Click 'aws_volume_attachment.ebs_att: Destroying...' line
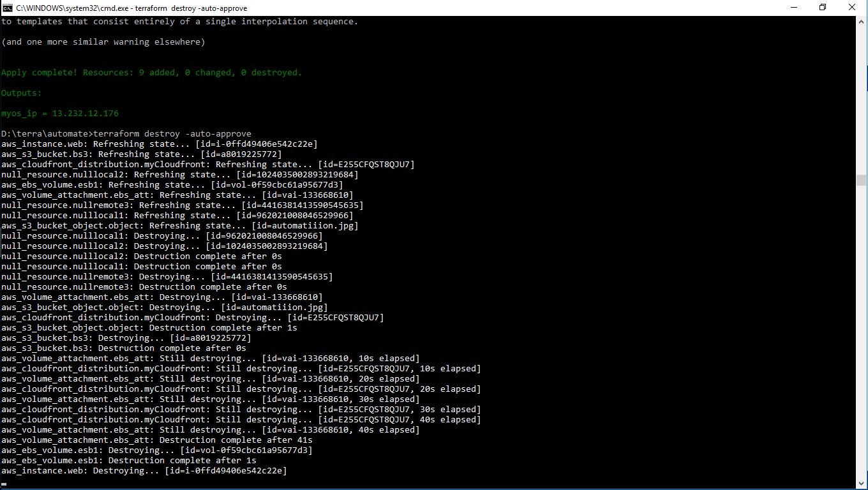This screenshot has height=490, width=868. (162, 297)
